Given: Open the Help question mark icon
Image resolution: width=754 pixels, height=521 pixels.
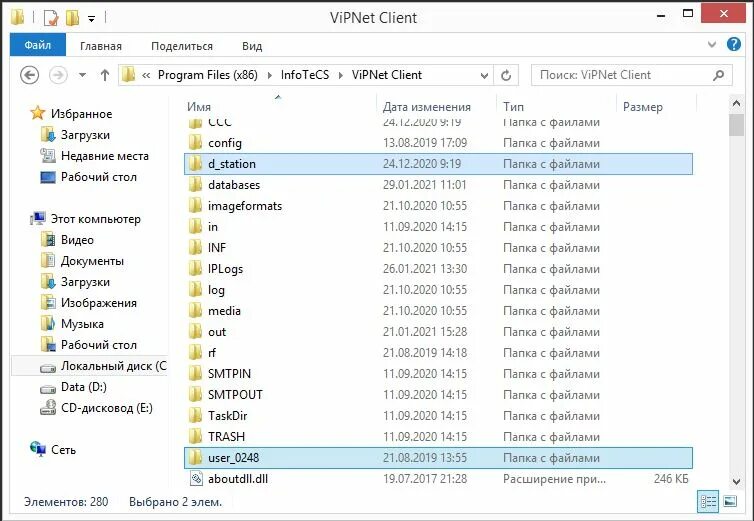Looking at the screenshot, I should [x=733, y=44].
